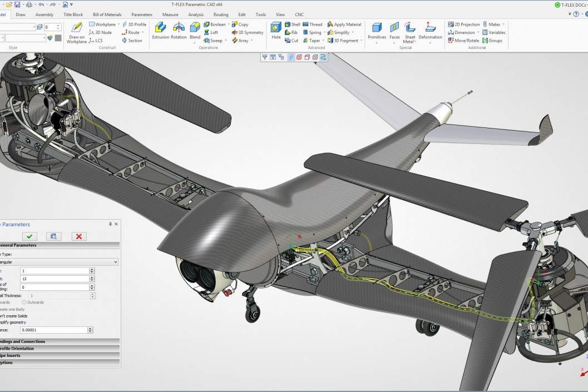Image resolution: width=588 pixels, height=392 pixels.
Task: Switch to the Assembly ribbon tab
Action: pyautogui.click(x=45, y=14)
